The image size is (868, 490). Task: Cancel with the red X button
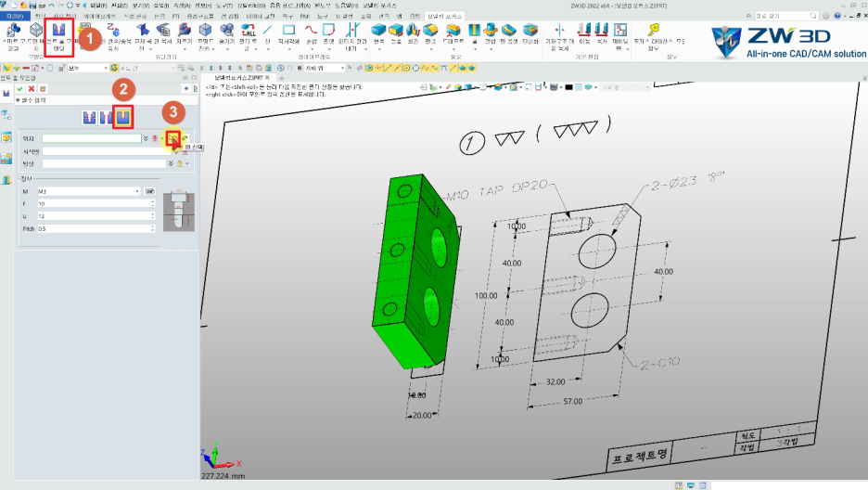click(x=31, y=88)
